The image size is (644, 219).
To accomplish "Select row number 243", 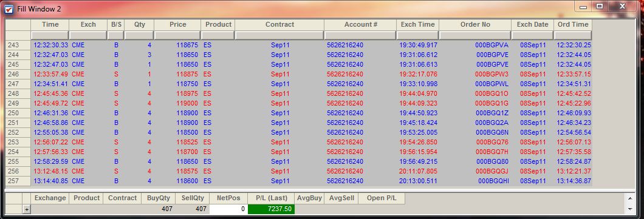I will pyautogui.click(x=18, y=45).
